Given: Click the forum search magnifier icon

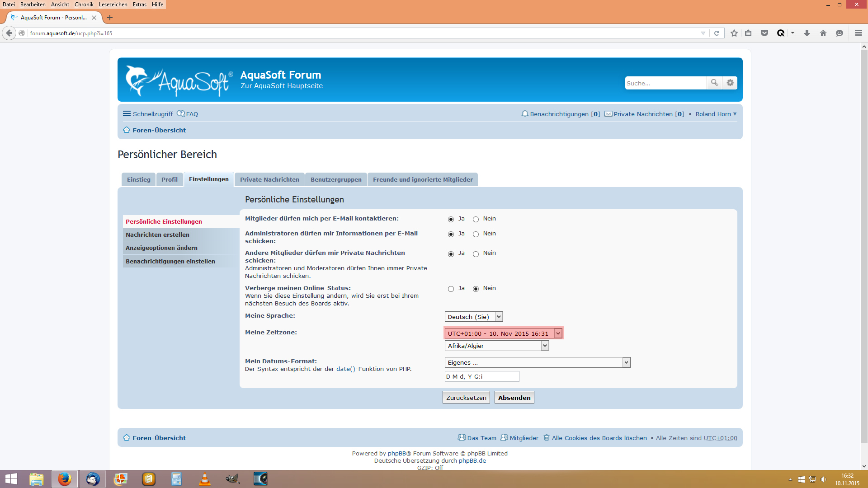Looking at the screenshot, I should coord(714,83).
